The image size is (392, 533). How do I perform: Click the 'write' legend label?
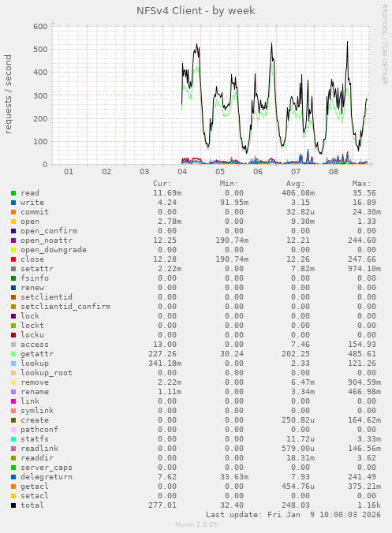[x=32, y=203]
